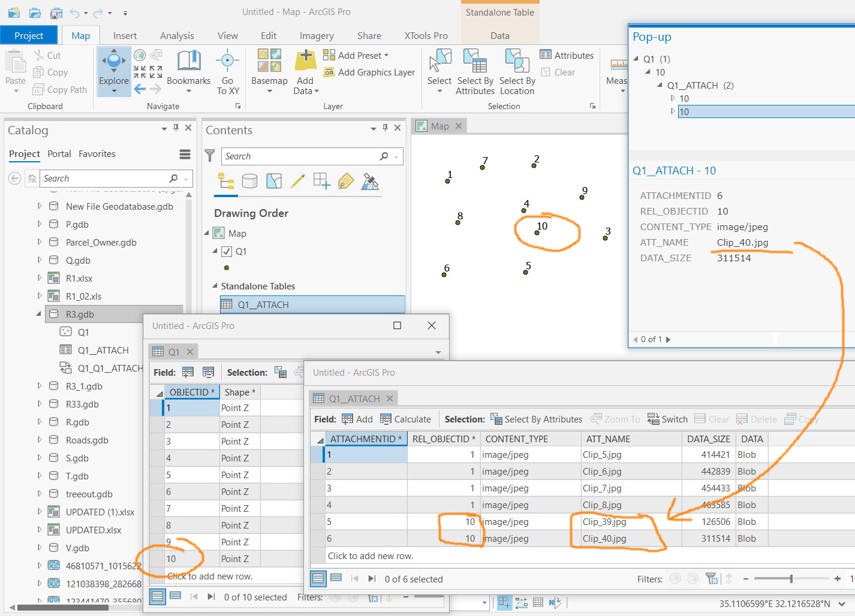This screenshot has height=616, width=855.
Task: Open the Add Preset dropdown
Action: point(356,55)
